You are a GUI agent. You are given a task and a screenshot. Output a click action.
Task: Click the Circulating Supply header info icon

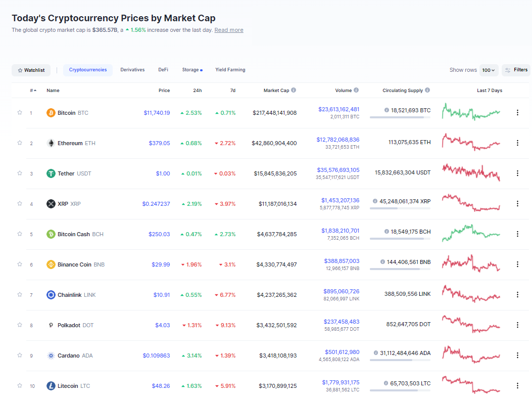427,90
